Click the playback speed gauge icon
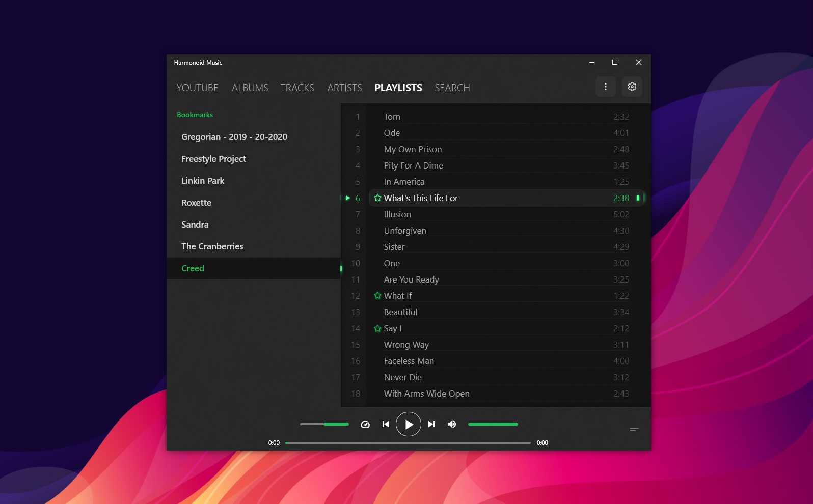This screenshot has height=504, width=813. point(365,424)
